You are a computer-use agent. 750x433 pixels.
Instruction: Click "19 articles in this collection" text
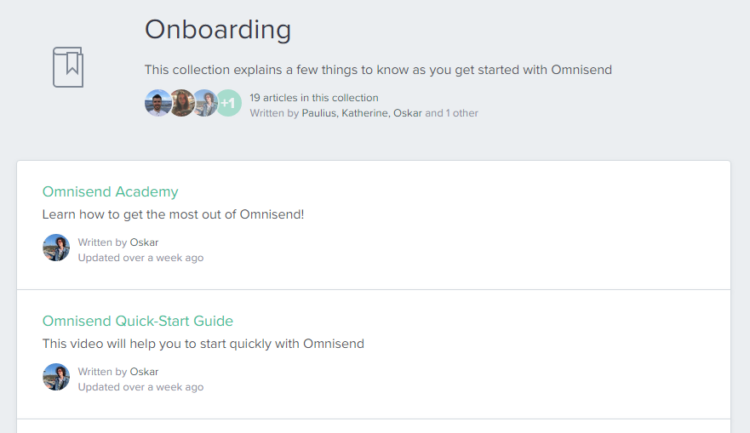click(x=314, y=98)
